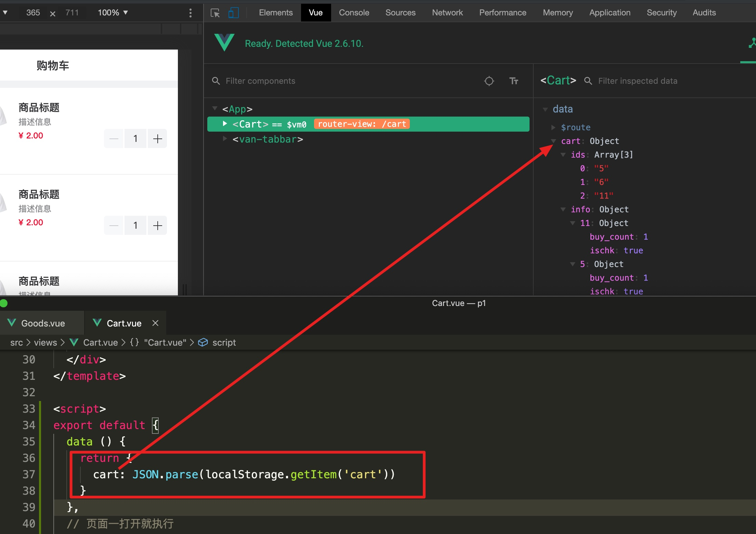This screenshot has height=534, width=756.
Task: Click the Cart.vue breadcrumb segment
Action: tap(100, 342)
